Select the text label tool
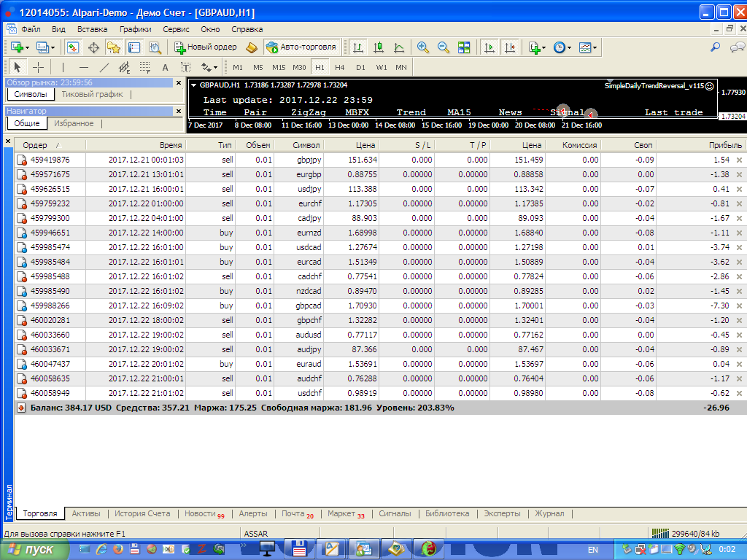Viewport: 747px width, 560px height. click(186, 67)
